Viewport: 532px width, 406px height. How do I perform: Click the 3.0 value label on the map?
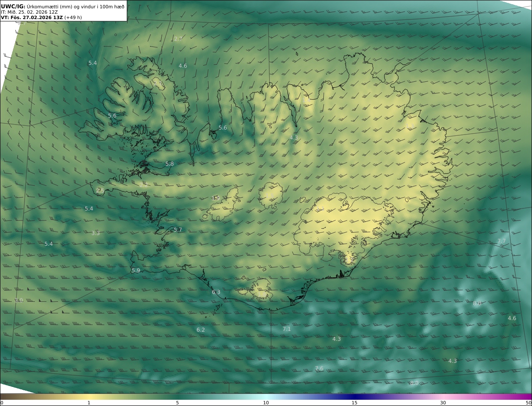tap(19, 300)
